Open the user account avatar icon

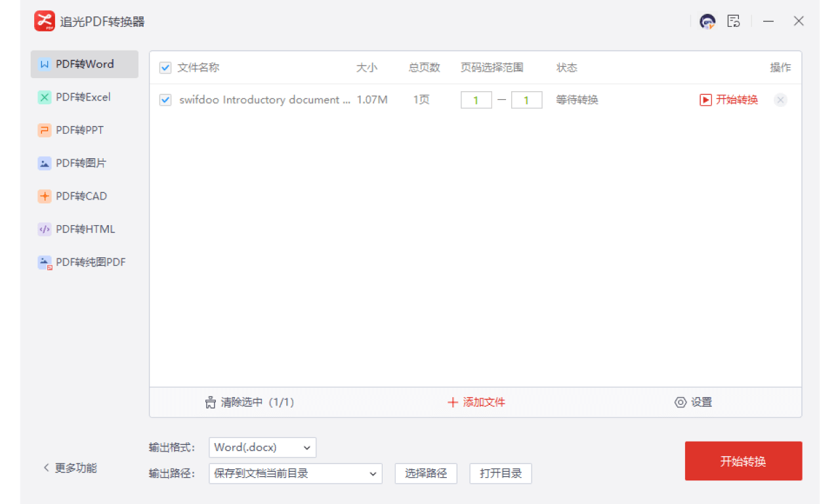tap(707, 22)
